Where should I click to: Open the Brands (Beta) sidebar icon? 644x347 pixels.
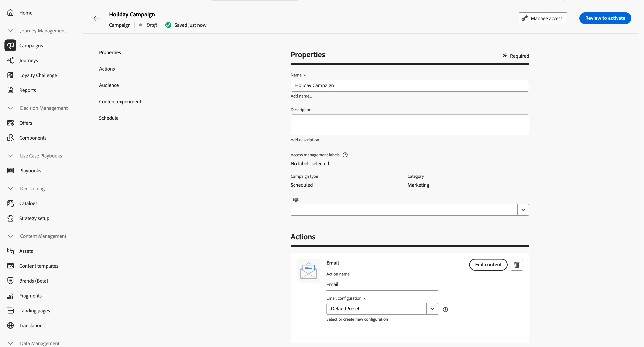(10, 281)
